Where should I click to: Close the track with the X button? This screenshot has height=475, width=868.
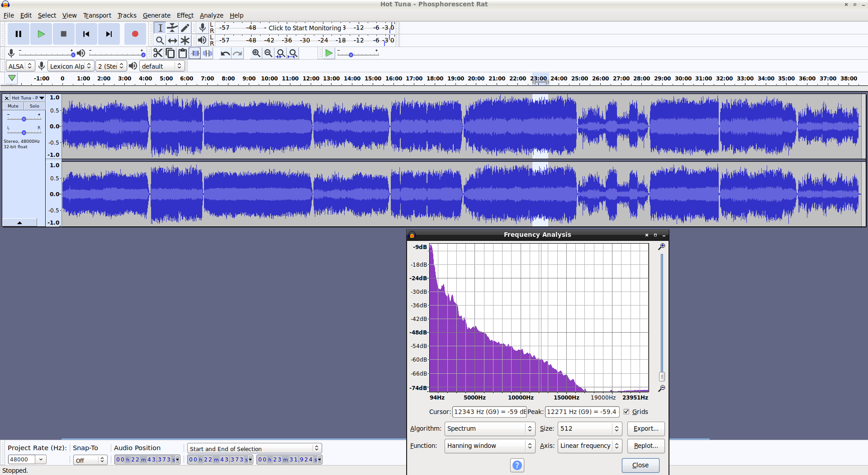point(6,98)
